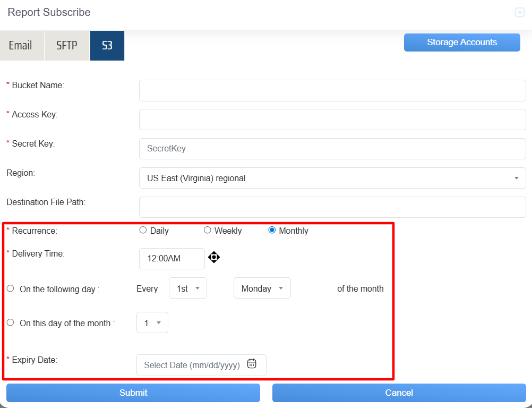532x408 pixels.
Task: Click the target icon beside Delivery Time
Action: 214,258
